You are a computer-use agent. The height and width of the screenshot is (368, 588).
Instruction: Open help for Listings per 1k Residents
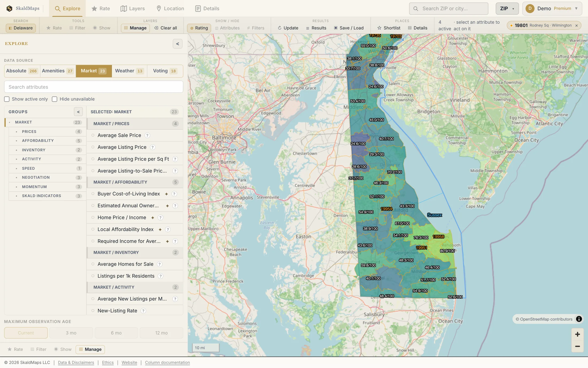[x=161, y=276]
